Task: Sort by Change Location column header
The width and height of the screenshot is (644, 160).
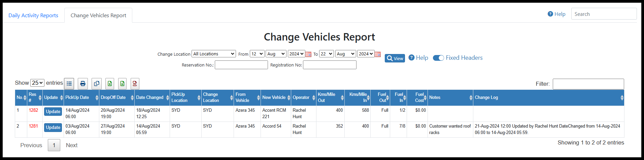Action: (x=217, y=98)
